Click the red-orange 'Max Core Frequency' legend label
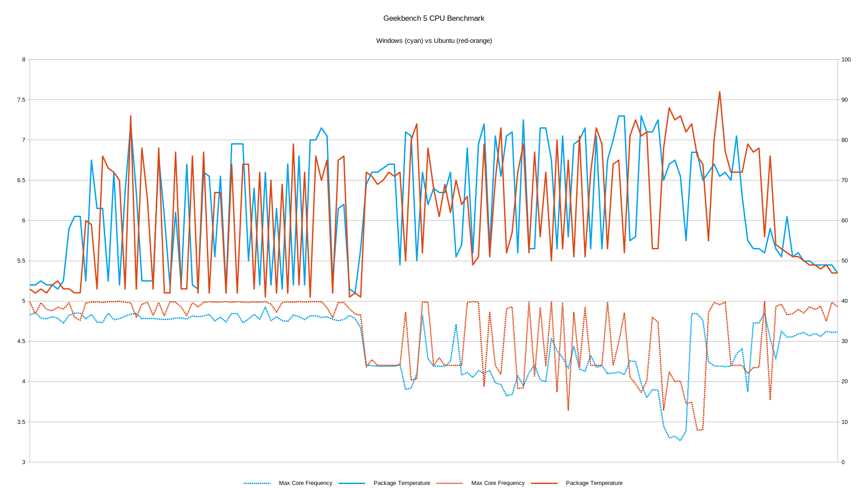 [498, 483]
